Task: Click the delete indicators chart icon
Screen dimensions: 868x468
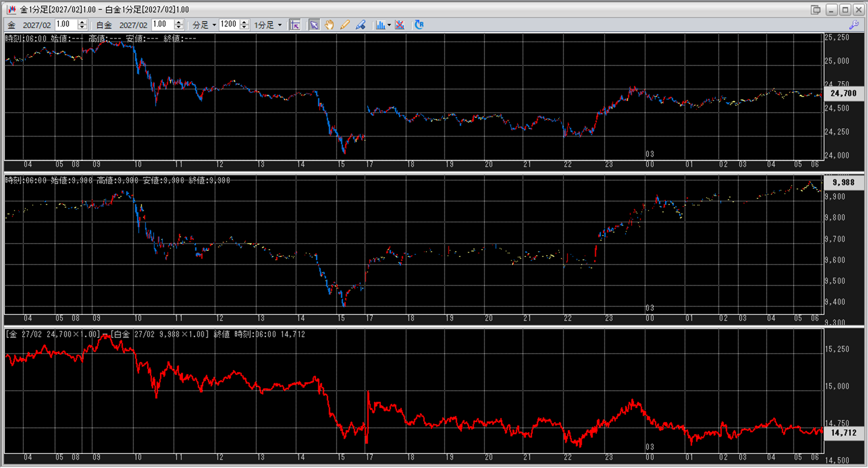Action: click(x=400, y=25)
